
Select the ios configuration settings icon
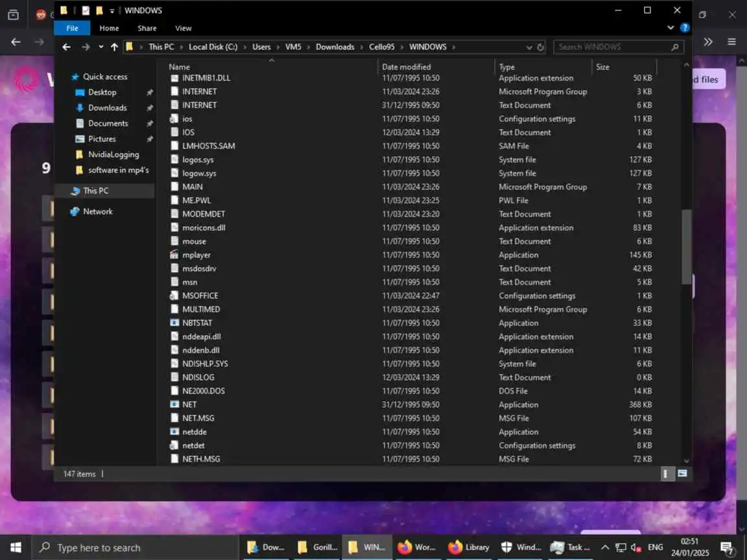[174, 119]
